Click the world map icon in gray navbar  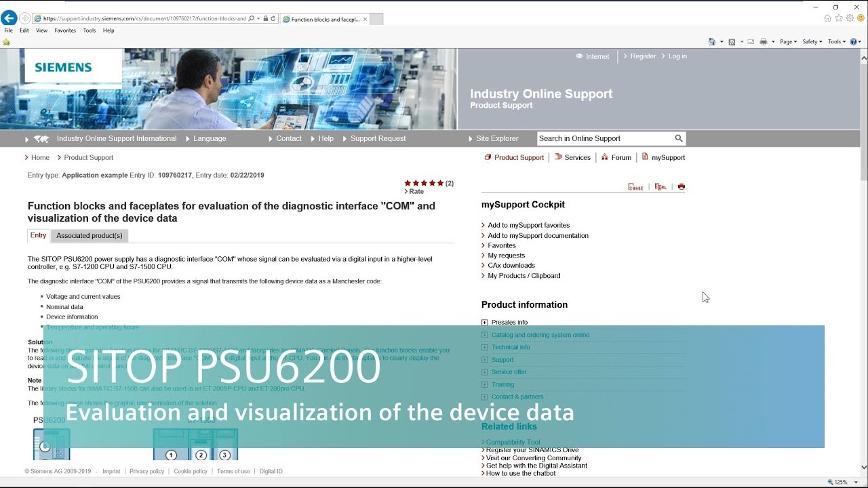(41, 139)
